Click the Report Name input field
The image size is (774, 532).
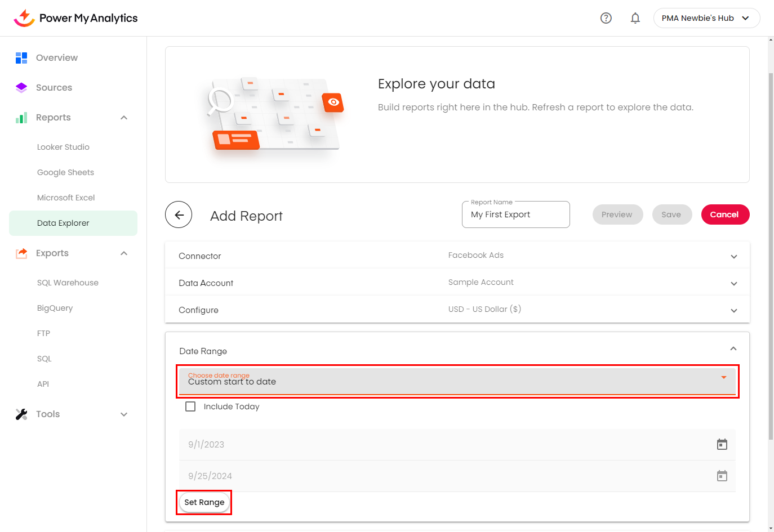tap(515, 214)
